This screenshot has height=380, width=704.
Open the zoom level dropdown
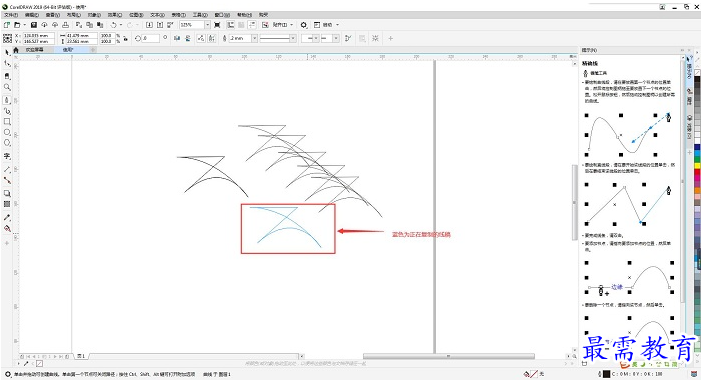[207, 25]
